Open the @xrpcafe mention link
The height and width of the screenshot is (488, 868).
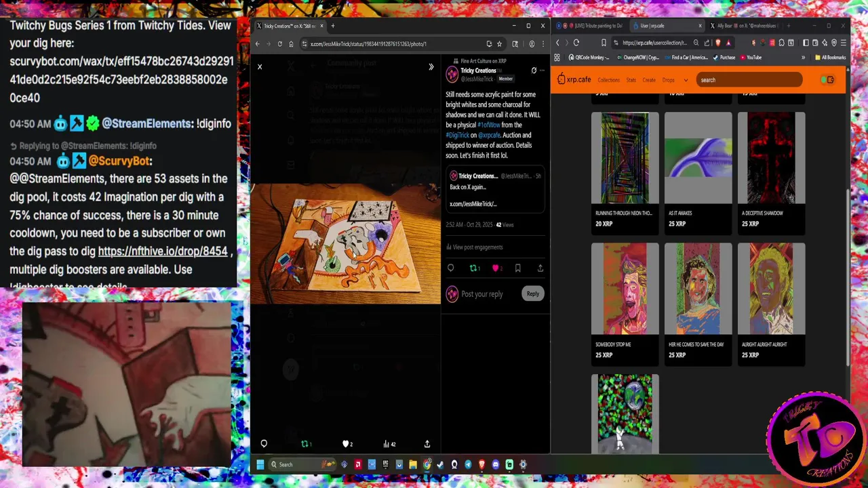click(489, 135)
